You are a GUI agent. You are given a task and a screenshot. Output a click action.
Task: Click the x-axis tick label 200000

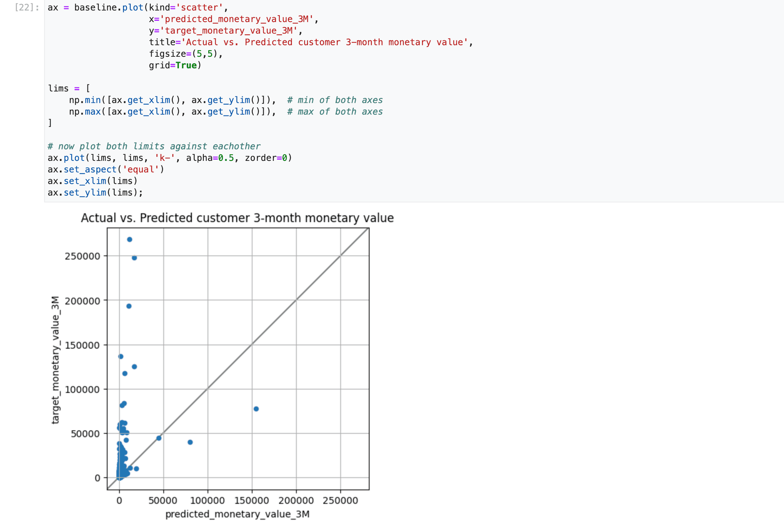(x=296, y=501)
